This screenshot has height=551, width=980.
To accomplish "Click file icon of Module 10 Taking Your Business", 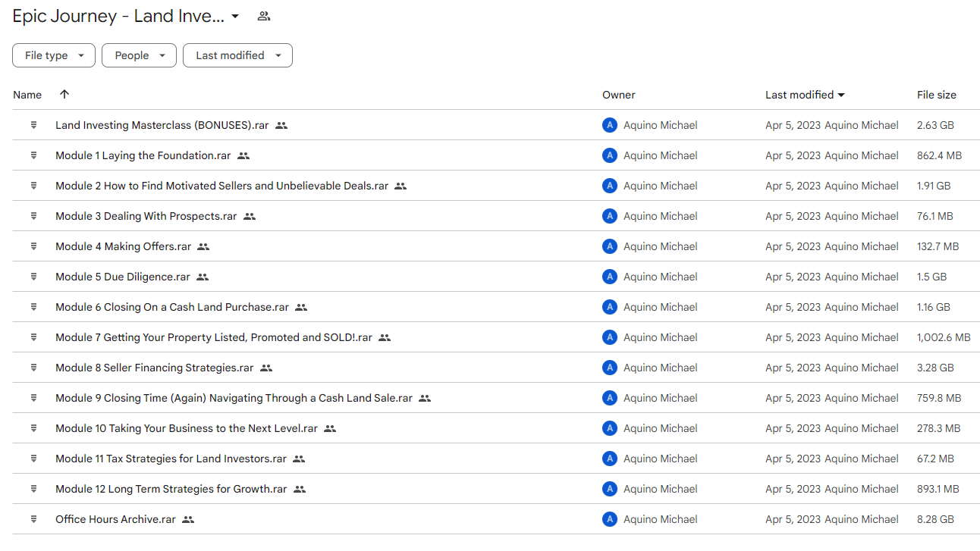I will coord(33,428).
